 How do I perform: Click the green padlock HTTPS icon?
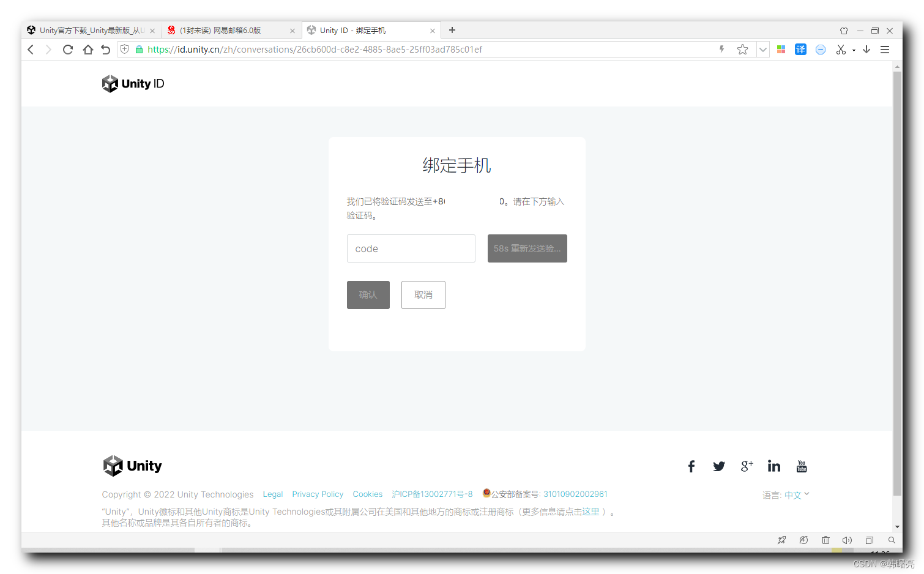pyautogui.click(x=139, y=50)
